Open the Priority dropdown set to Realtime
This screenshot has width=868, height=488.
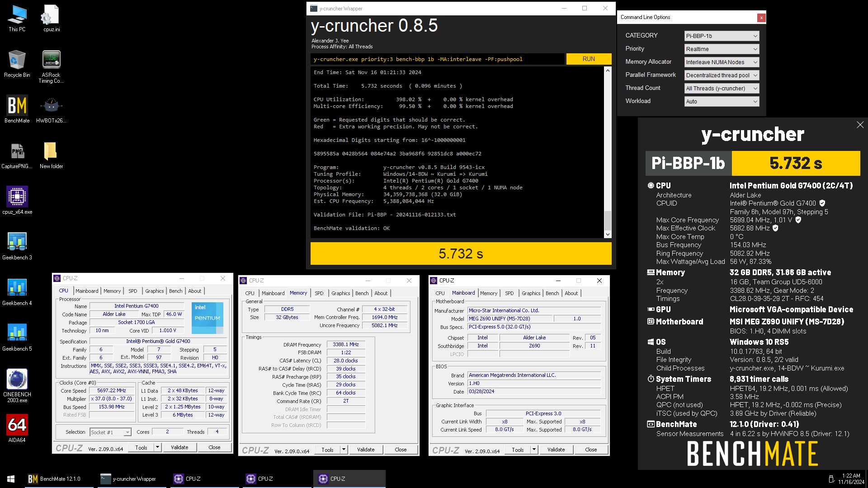coord(722,49)
